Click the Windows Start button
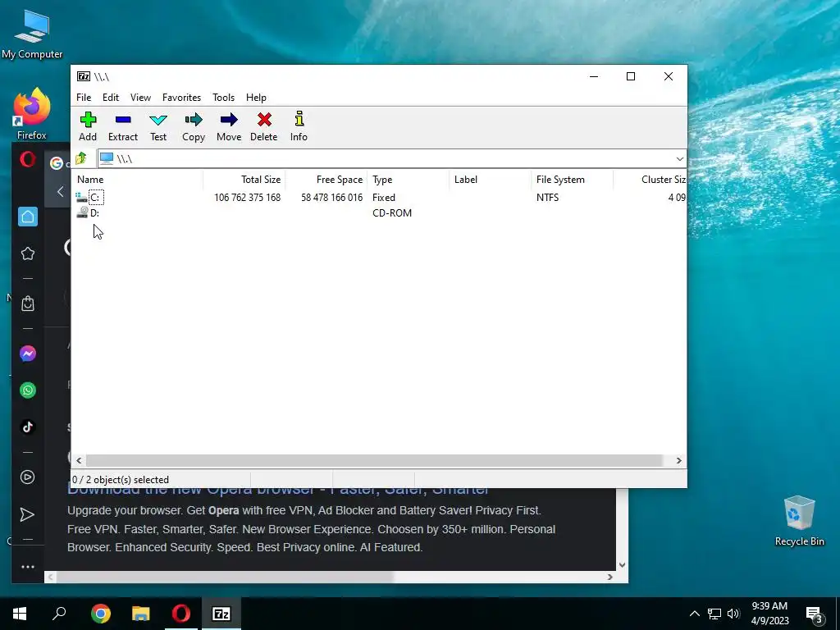840x630 pixels. click(20, 614)
